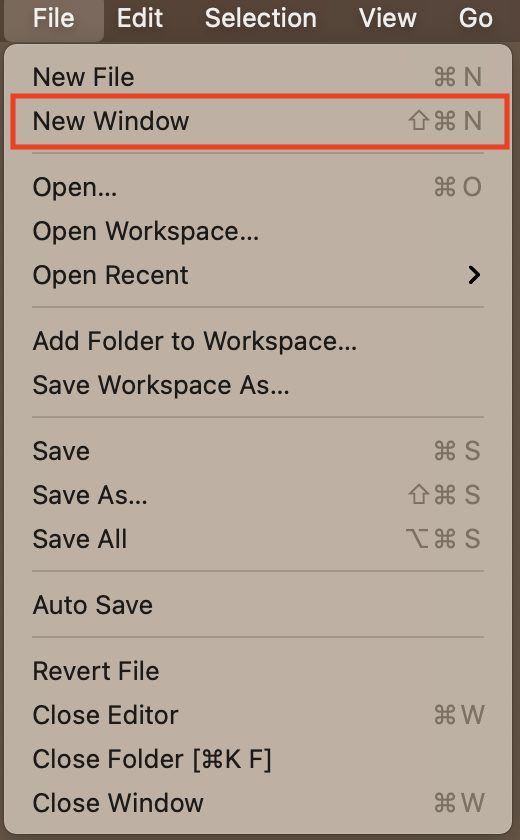Click Close Folder menu item
Screen dimensions: 520x840
(258, 759)
